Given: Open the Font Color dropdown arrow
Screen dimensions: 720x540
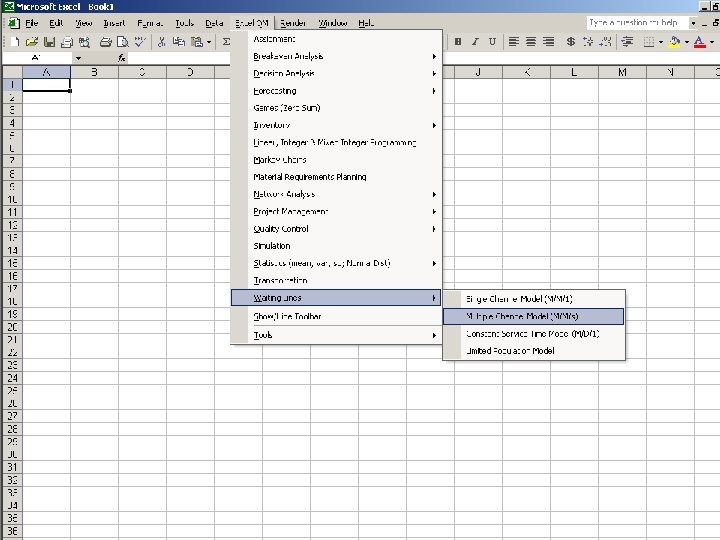Looking at the screenshot, I should click(712, 42).
